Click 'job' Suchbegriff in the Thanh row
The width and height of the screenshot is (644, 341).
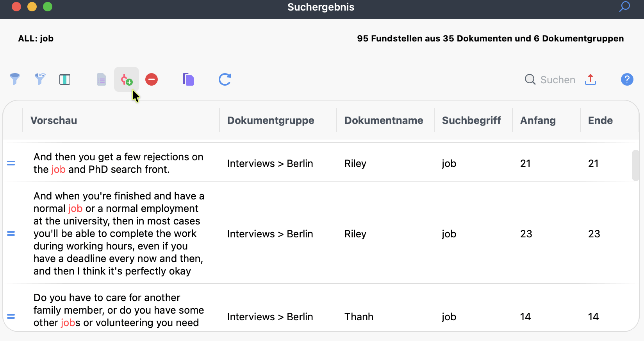(449, 317)
